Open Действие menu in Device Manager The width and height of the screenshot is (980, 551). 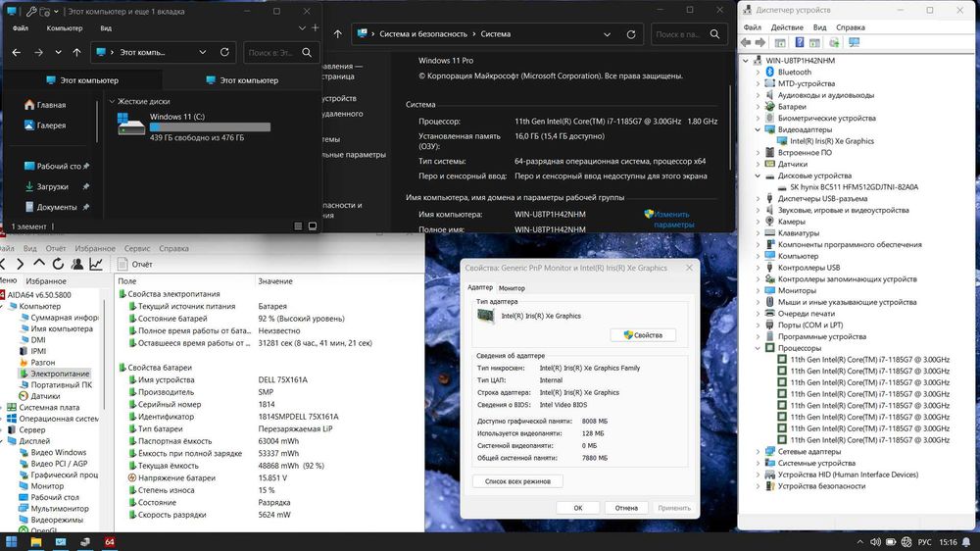(x=787, y=27)
